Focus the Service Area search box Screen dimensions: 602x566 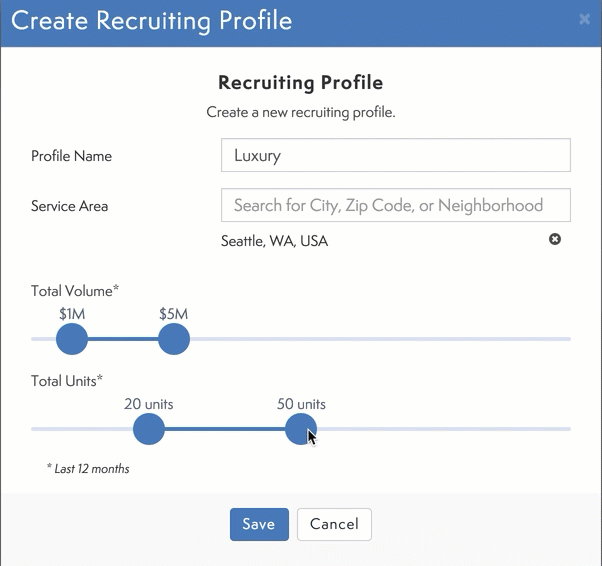click(x=395, y=205)
